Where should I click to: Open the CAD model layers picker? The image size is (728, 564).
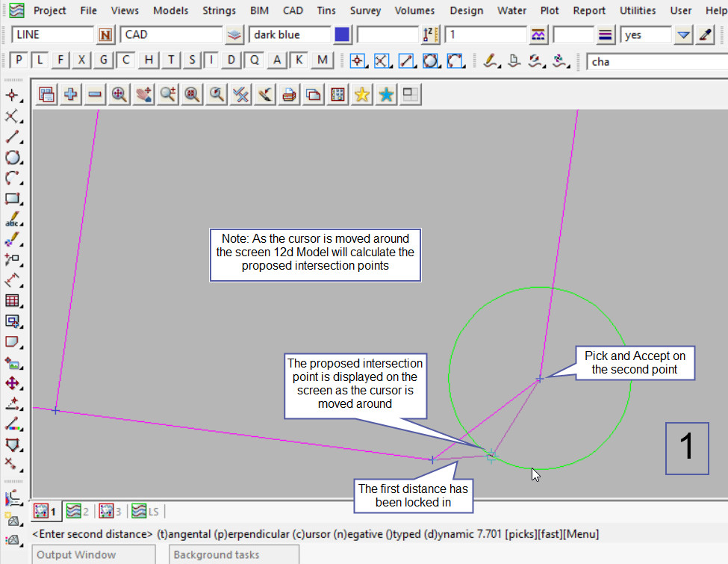click(x=235, y=35)
